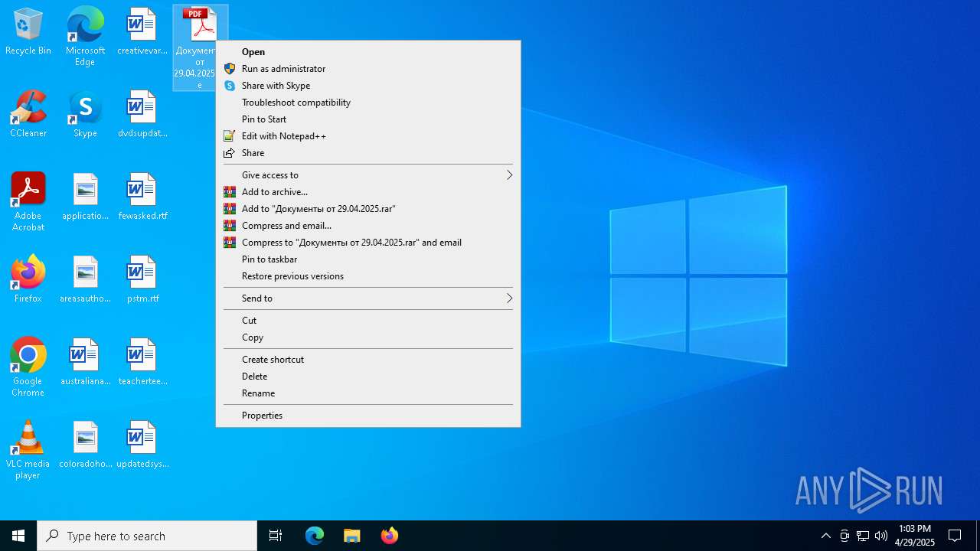
Task: Launch Edge from the taskbar
Action: [x=315, y=536]
